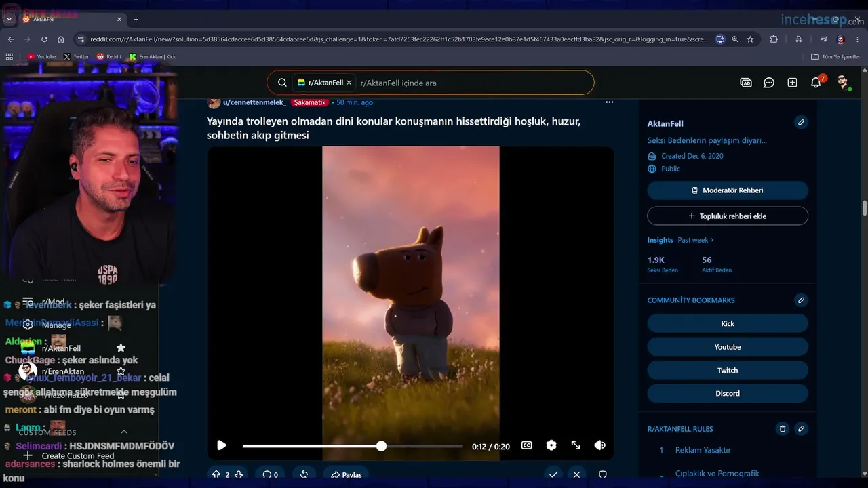Screen dimensions: 868x488
Task: Toggle closed captions on the video
Action: pyautogui.click(x=526, y=445)
